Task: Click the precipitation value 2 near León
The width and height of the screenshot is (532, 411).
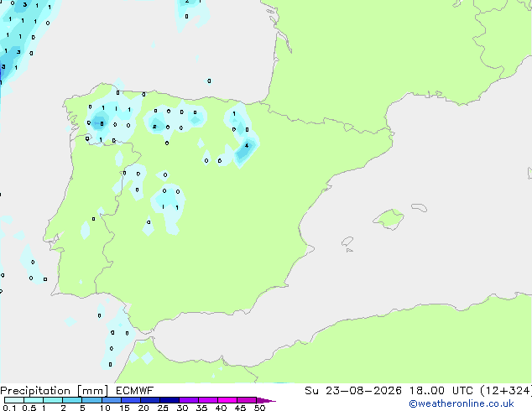Action: 154,127
